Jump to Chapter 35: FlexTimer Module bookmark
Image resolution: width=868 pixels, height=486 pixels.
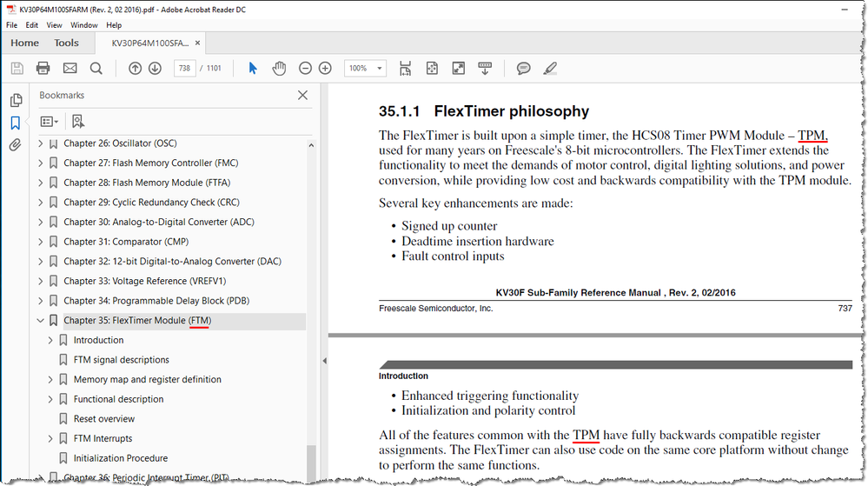click(x=137, y=320)
